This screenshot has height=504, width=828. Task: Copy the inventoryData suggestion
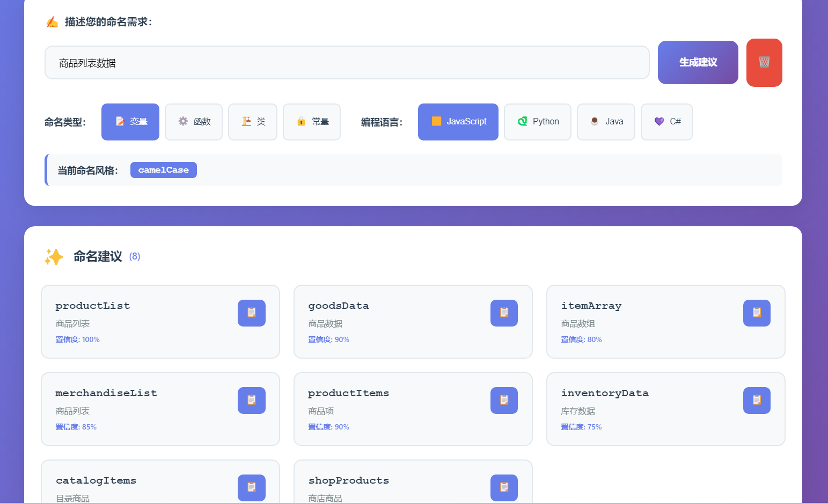[x=757, y=401]
